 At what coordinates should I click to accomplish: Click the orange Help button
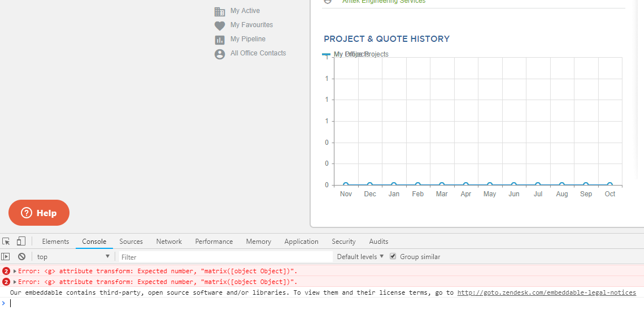(39, 213)
